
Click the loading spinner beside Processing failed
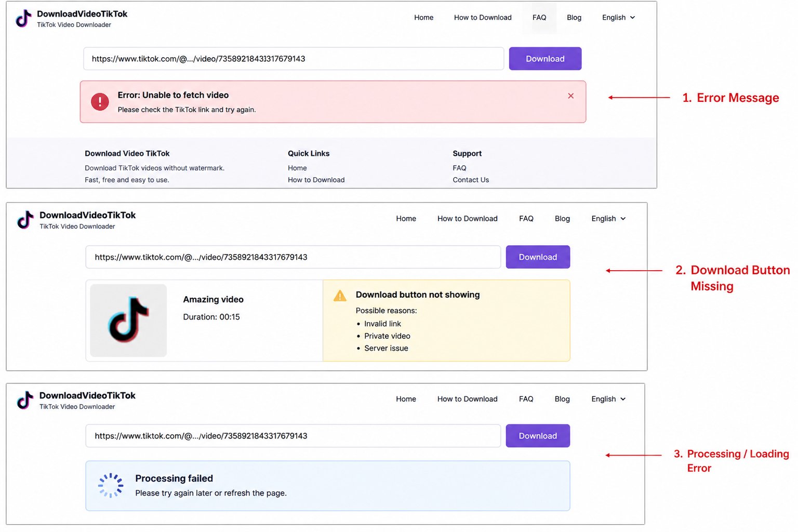click(x=111, y=485)
